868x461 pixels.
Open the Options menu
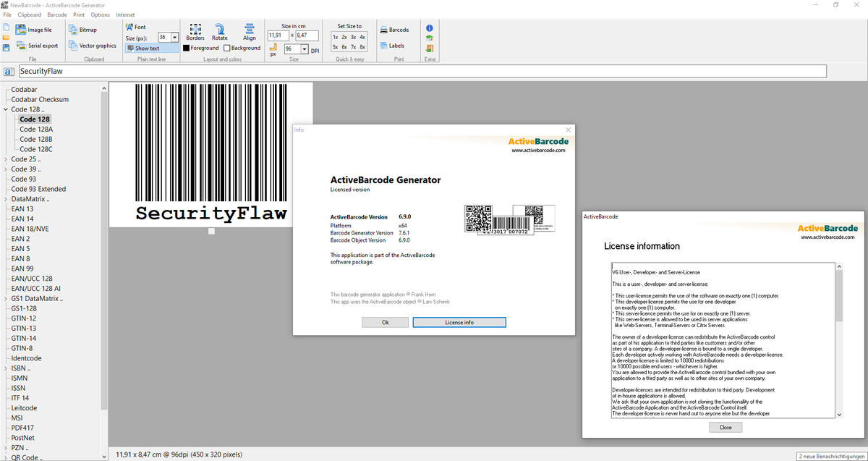101,14
